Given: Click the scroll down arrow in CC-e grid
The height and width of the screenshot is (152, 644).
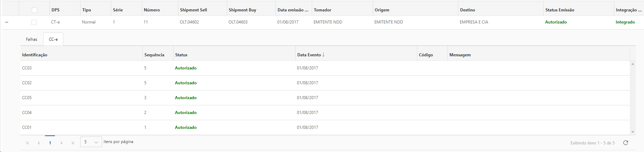Looking at the screenshot, I should point(633,132).
